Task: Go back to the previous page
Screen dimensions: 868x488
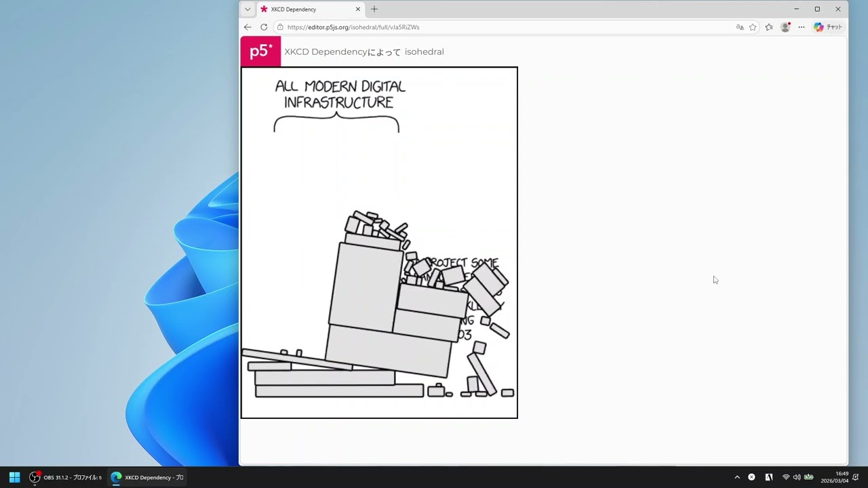Action: [248, 27]
